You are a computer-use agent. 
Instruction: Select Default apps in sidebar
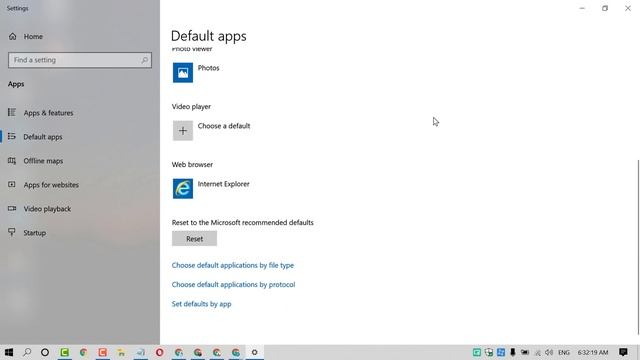point(42,137)
